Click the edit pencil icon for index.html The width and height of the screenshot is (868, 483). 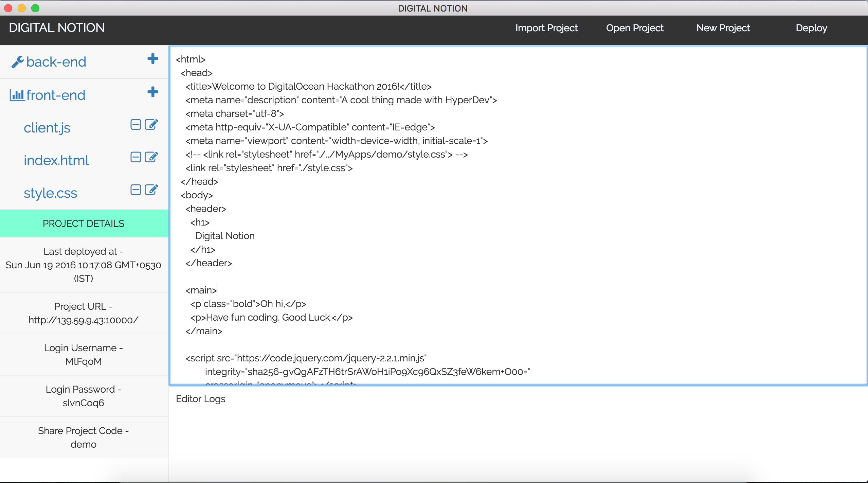(151, 157)
